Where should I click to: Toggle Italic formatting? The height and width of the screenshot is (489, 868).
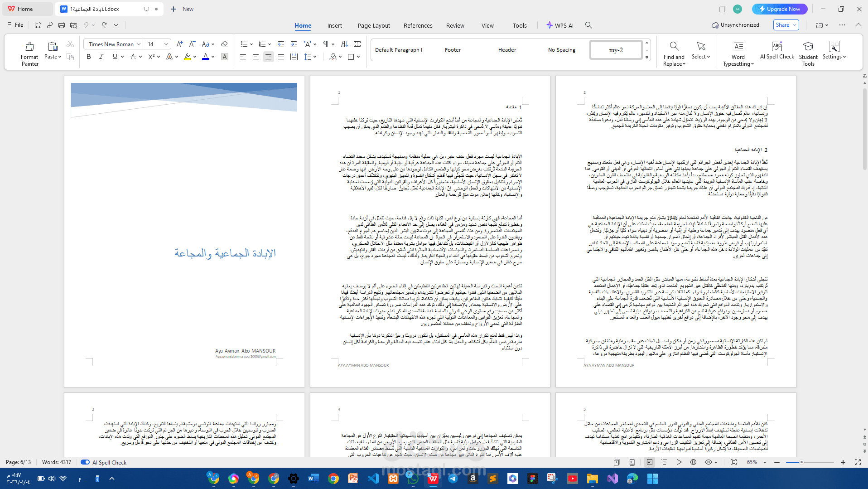101,57
